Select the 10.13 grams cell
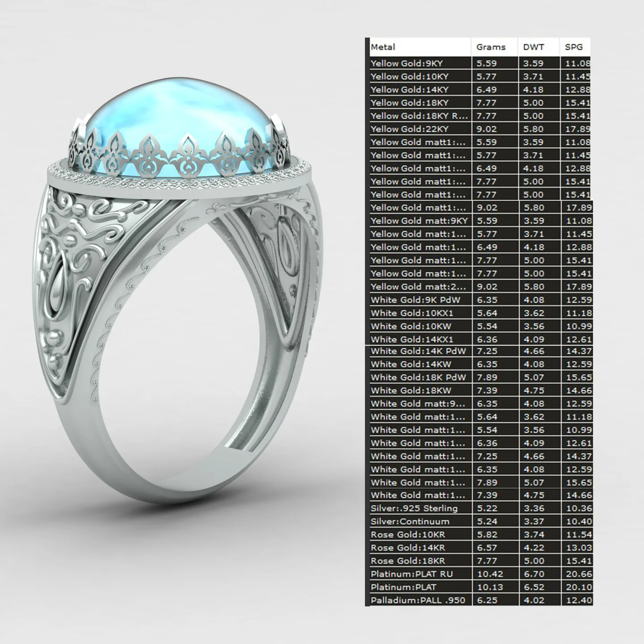Screen dimensions: 644x644 coord(490,587)
